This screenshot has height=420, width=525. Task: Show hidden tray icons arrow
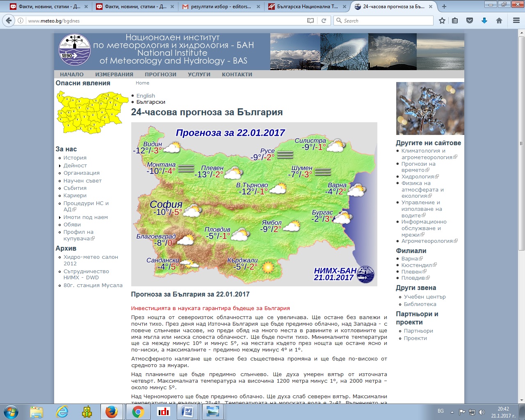[x=452, y=412]
